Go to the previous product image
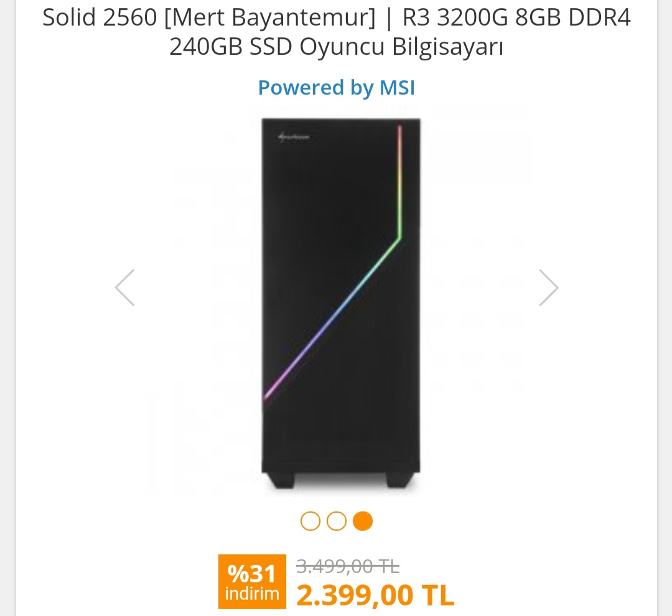 click(125, 287)
